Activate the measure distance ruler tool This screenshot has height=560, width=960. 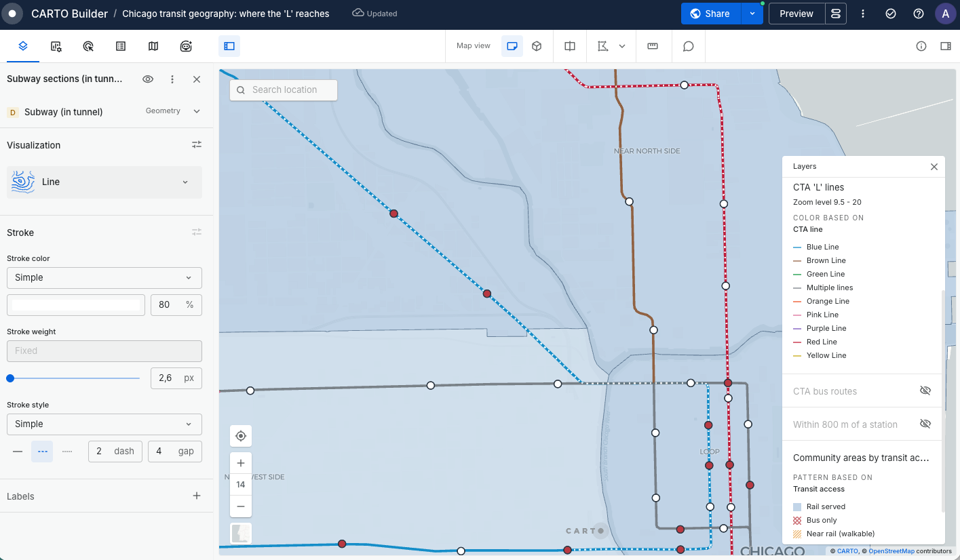pos(653,46)
